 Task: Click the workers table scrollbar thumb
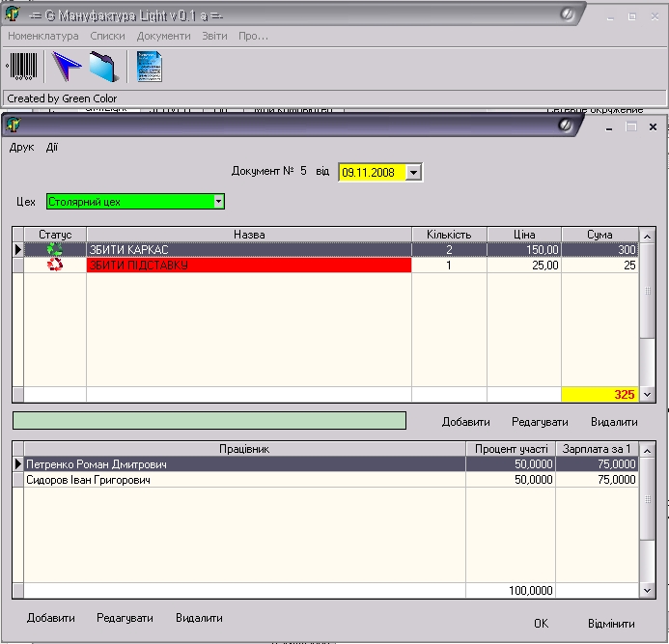(x=647, y=499)
